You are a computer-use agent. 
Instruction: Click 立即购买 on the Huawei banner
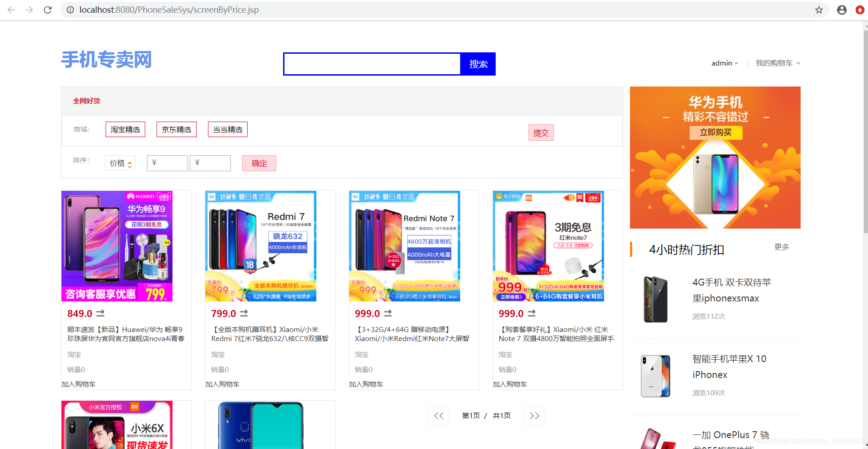click(716, 133)
